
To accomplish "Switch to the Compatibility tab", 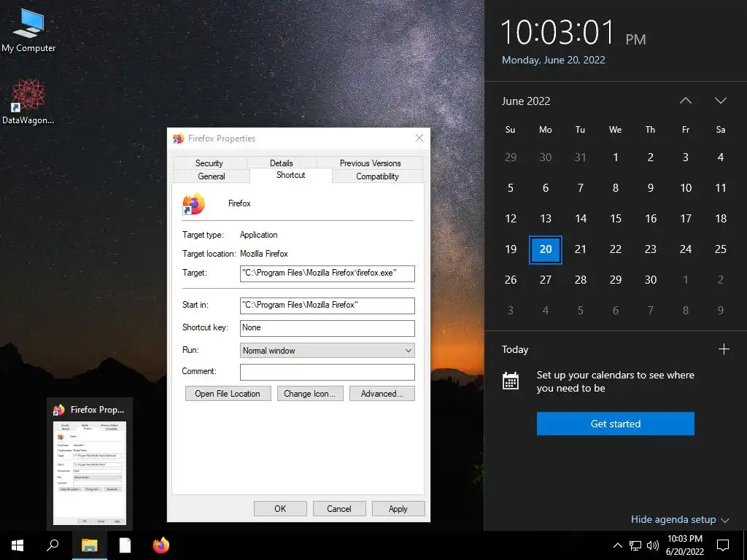I will 377,176.
